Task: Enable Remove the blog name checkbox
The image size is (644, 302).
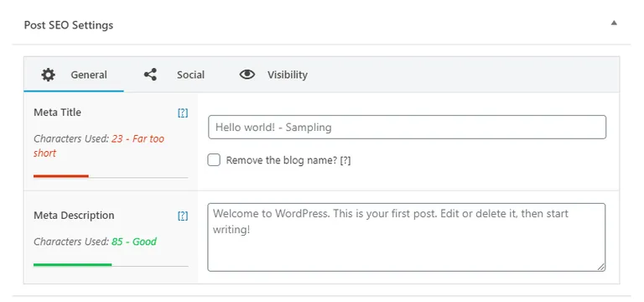Action: [x=214, y=160]
